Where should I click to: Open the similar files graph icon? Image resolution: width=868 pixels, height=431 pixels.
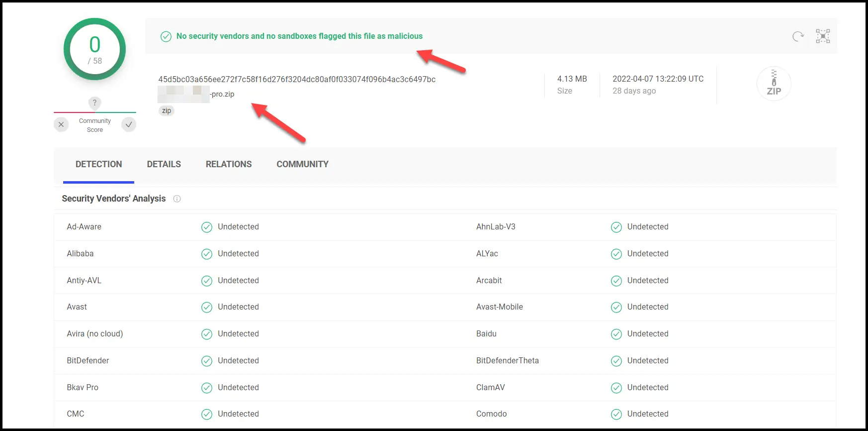823,36
